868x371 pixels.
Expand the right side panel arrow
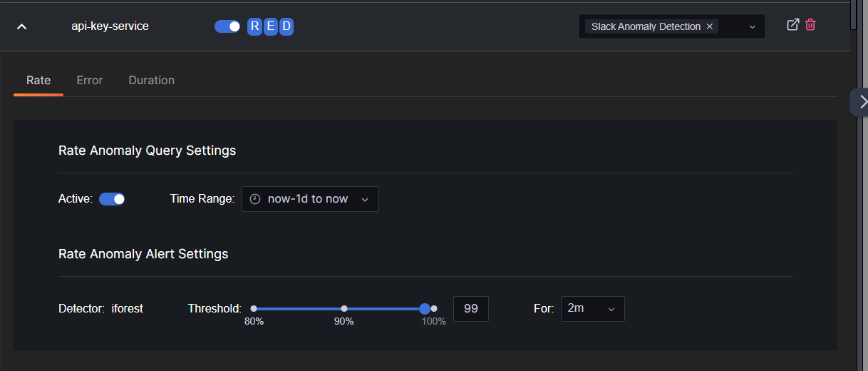coord(862,101)
